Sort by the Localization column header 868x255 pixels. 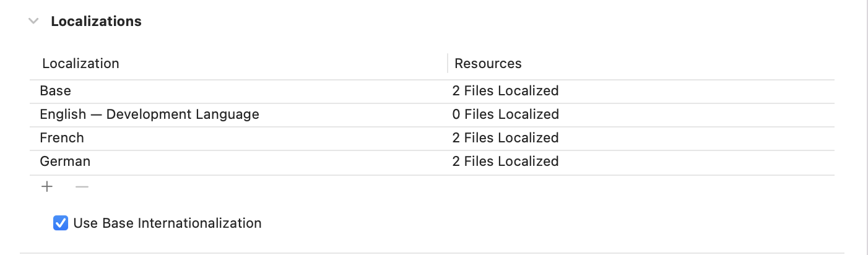[80, 63]
